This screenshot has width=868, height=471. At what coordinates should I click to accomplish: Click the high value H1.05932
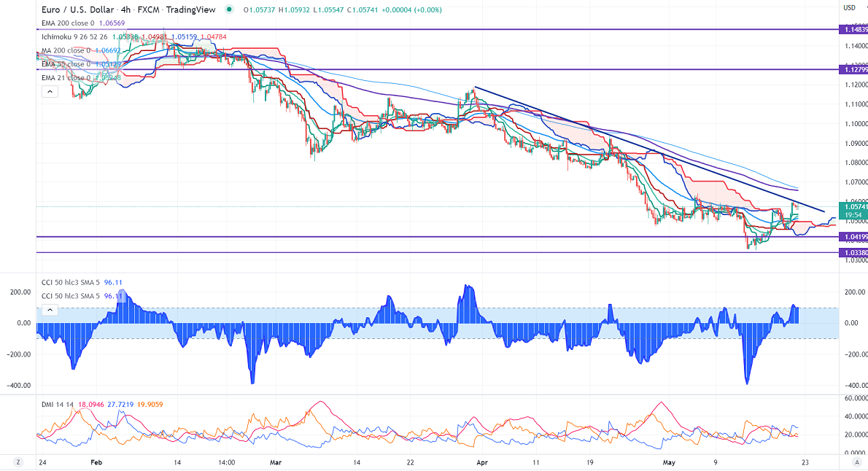point(295,10)
